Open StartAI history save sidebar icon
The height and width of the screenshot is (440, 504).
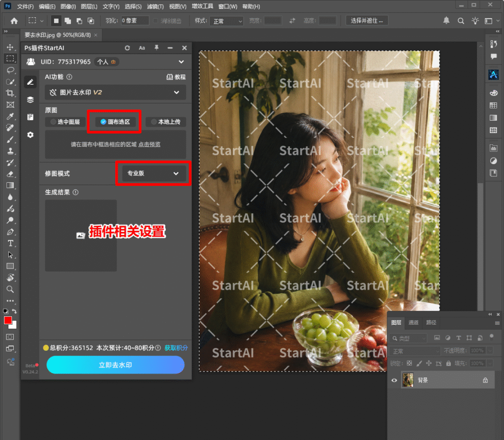click(30, 117)
